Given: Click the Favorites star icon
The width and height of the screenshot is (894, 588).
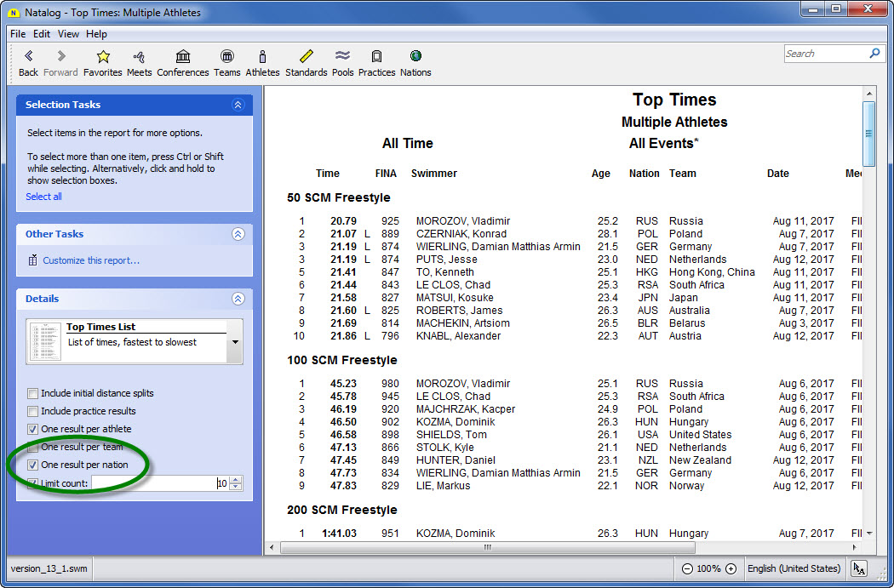Looking at the screenshot, I should click(x=102, y=57).
